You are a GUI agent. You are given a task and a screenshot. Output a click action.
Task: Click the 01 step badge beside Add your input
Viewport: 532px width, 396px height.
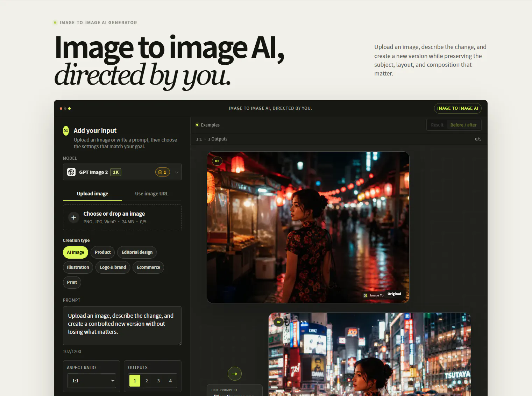66,131
